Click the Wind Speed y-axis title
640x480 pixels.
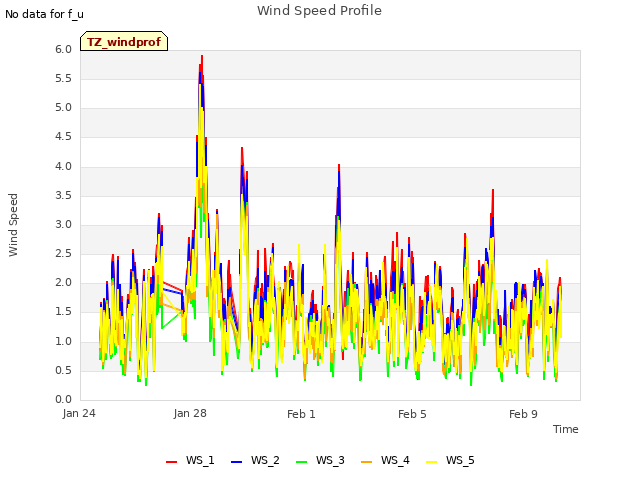(x=13, y=225)
